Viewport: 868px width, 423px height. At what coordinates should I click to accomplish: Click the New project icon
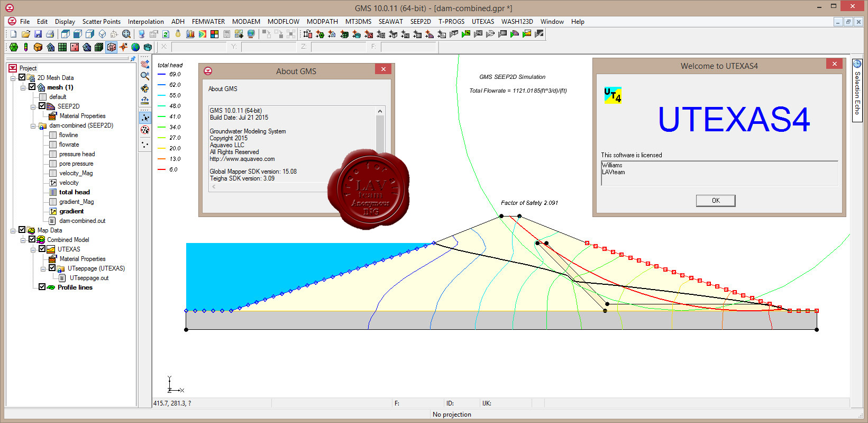click(x=14, y=34)
